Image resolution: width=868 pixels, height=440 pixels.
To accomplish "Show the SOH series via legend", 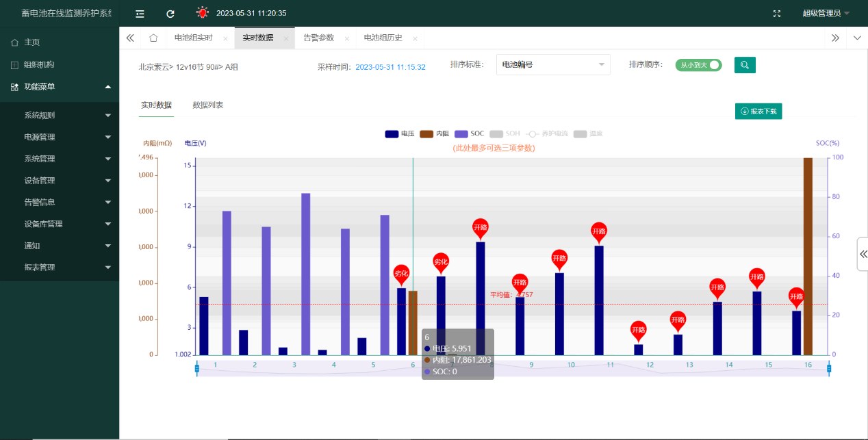I will pos(505,134).
